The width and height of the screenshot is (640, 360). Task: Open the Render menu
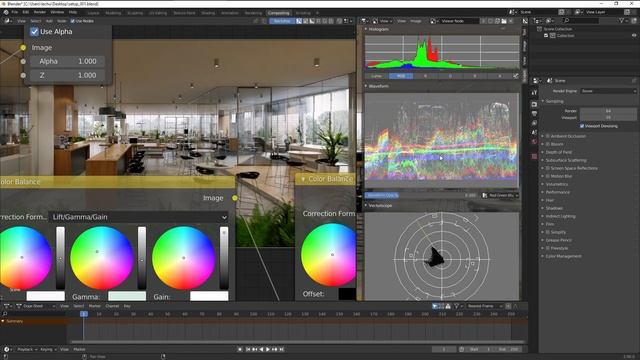40,12
